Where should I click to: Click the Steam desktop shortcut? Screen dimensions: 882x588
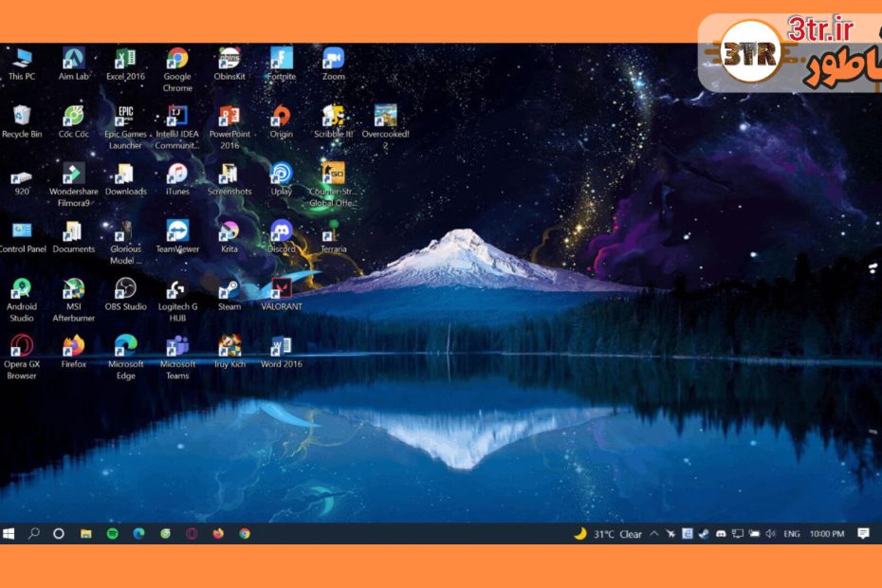point(230,289)
